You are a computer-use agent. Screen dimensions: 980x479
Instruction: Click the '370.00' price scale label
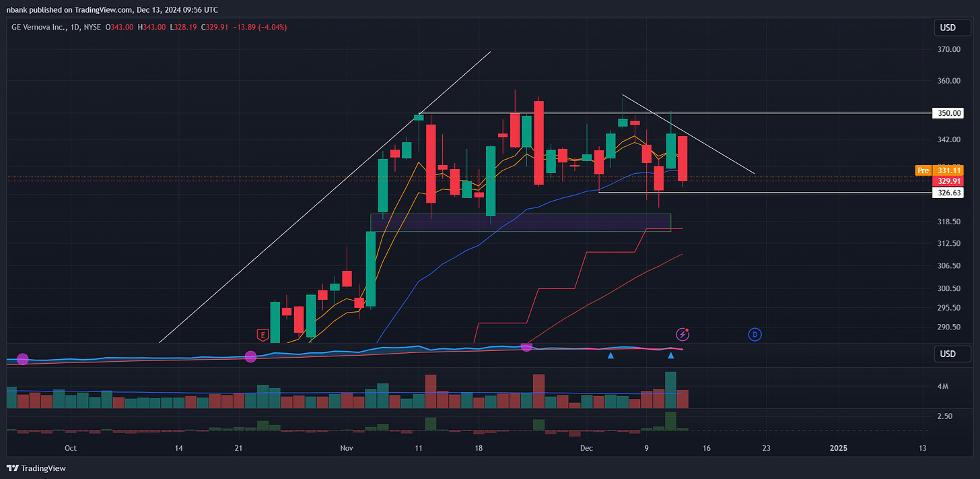point(948,50)
